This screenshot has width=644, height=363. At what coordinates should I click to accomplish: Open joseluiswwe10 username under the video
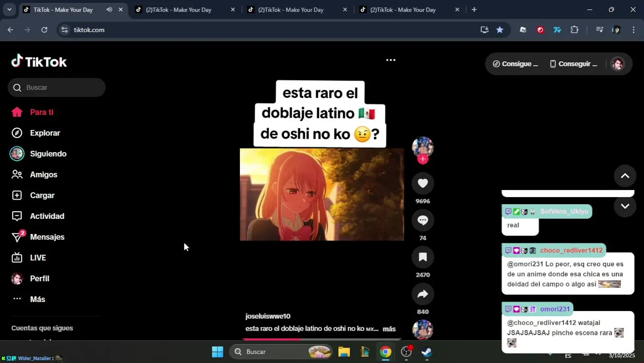point(268,316)
